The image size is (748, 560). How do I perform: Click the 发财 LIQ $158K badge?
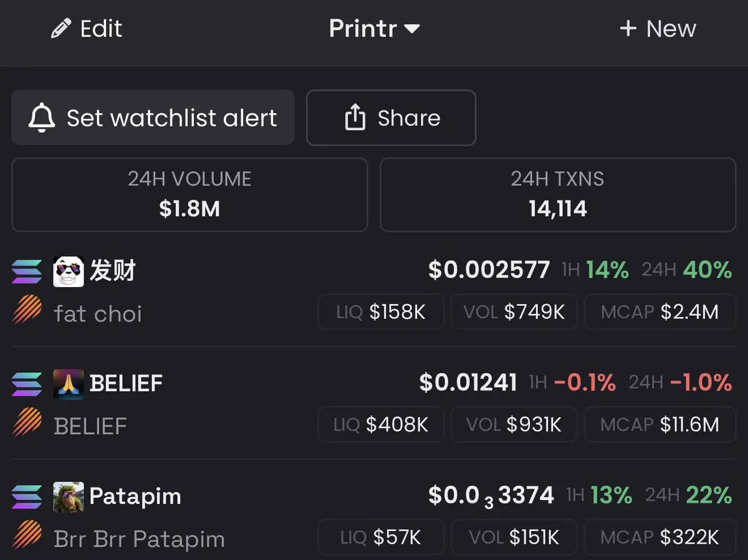click(381, 312)
